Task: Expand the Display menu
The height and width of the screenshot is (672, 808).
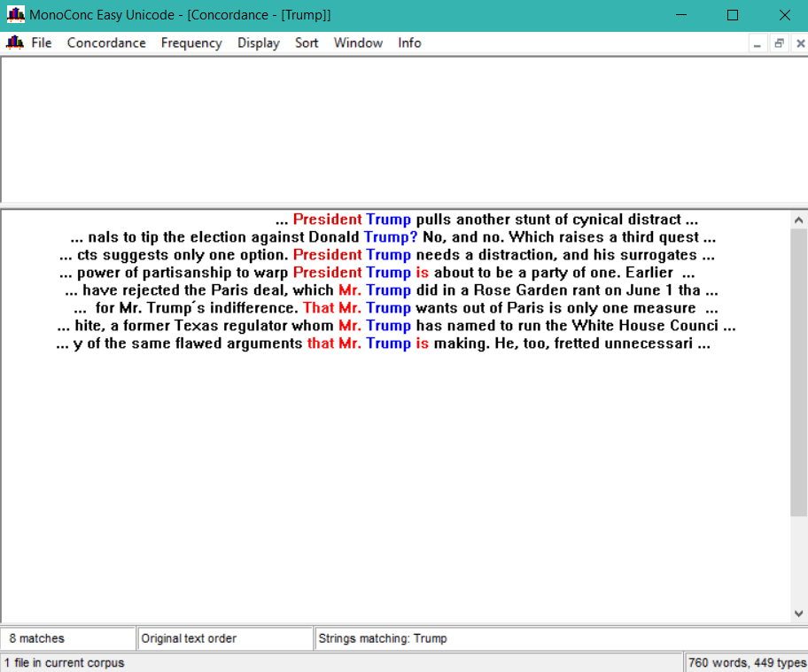Action: (258, 42)
